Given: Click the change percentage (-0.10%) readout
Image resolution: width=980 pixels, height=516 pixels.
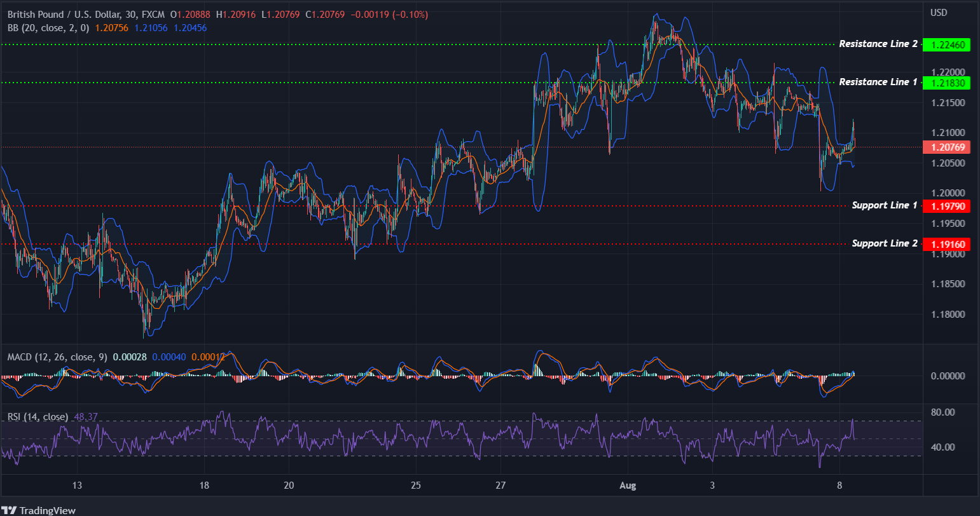Looking at the screenshot, I should pyautogui.click(x=411, y=13).
